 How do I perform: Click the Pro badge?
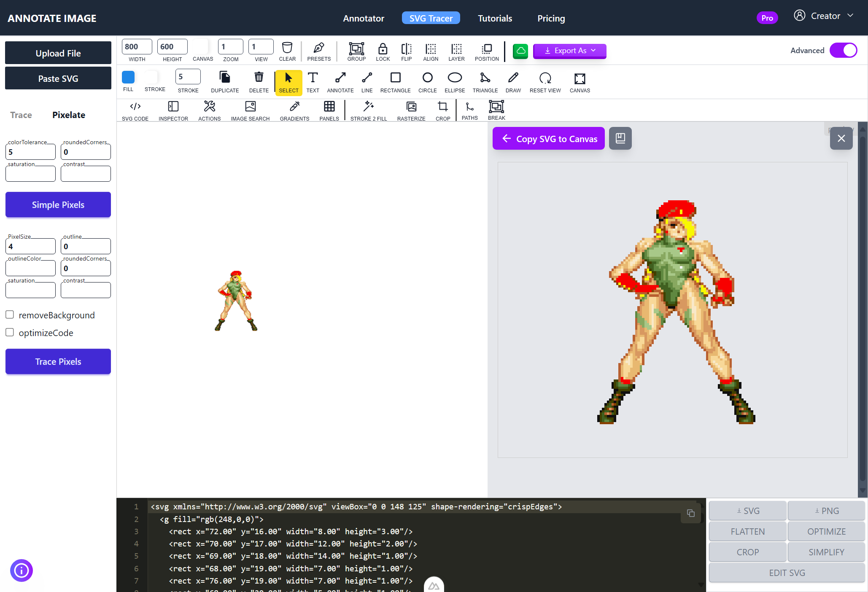coord(767,18)
